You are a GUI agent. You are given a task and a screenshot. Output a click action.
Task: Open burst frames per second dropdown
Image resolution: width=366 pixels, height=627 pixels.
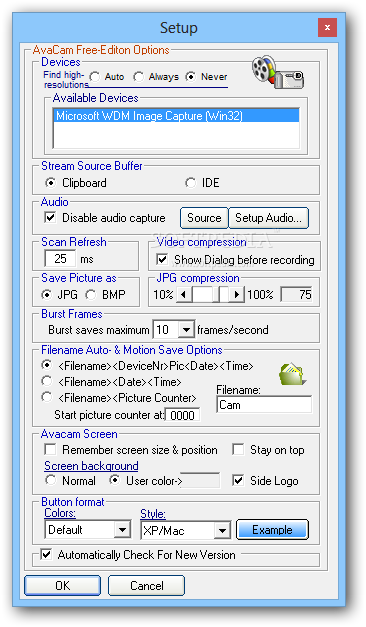point(186,330)
